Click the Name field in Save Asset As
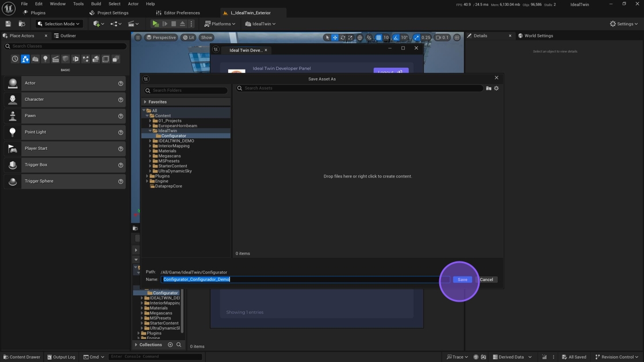Image resolution: width=644 pixels, height=362 pixels. click(305, 279)
